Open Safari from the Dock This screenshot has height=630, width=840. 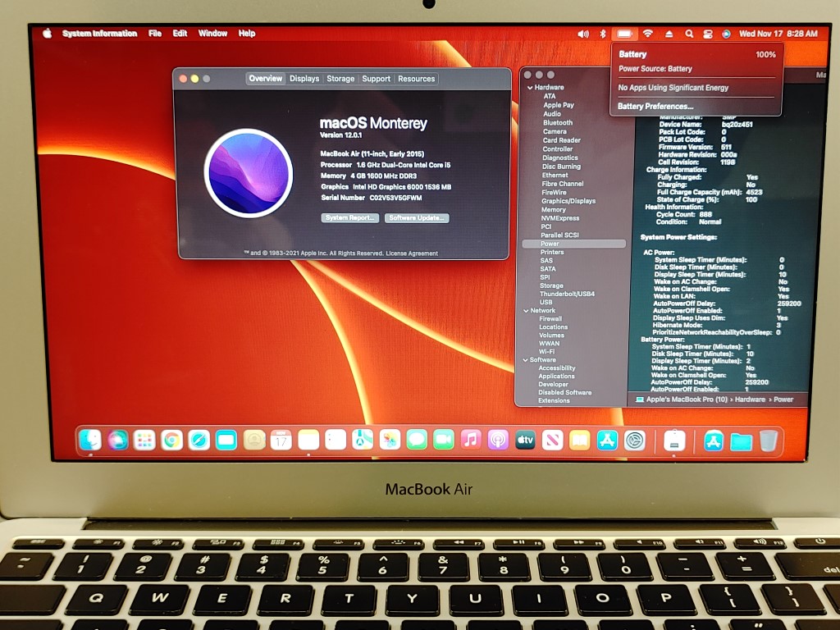199,441
